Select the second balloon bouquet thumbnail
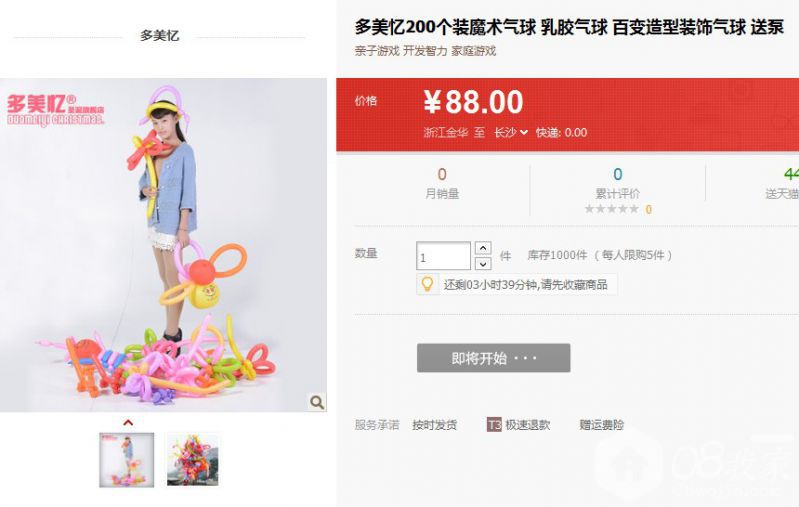799x507 pixels. click(193, 460)
